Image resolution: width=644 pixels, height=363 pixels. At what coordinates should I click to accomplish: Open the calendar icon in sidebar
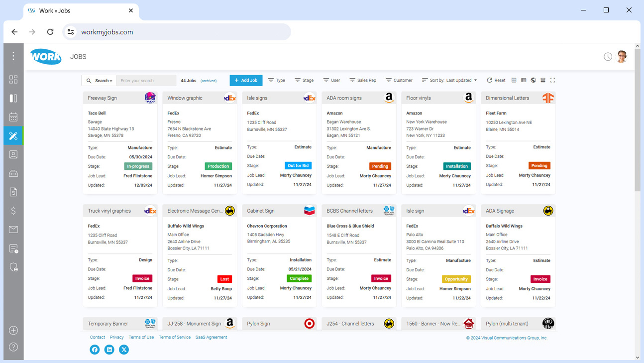tap(13, 118)
